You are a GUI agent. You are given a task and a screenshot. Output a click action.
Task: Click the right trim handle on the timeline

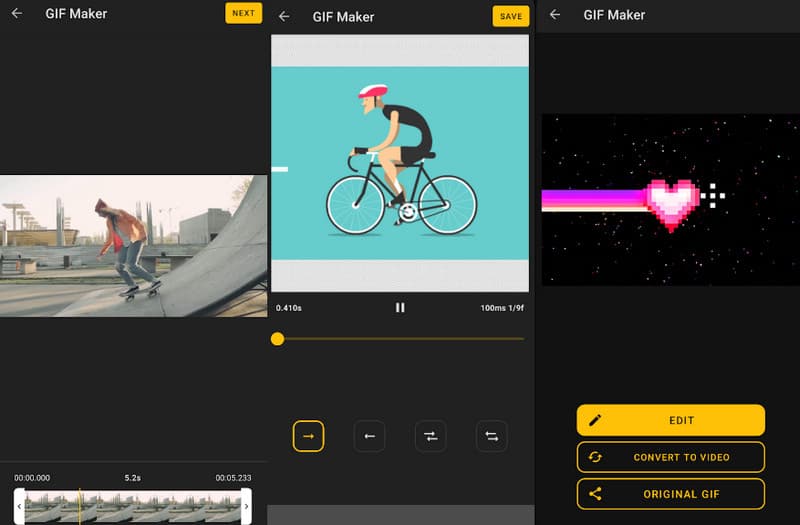[246, 506]
